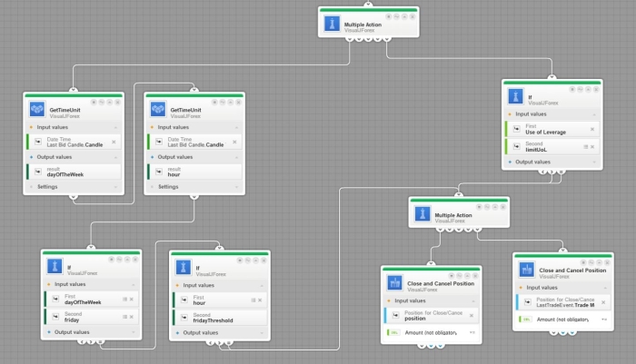
Task: Click the green 0% badge in the LastTradeEvent block
Action: tap(526, 320)
